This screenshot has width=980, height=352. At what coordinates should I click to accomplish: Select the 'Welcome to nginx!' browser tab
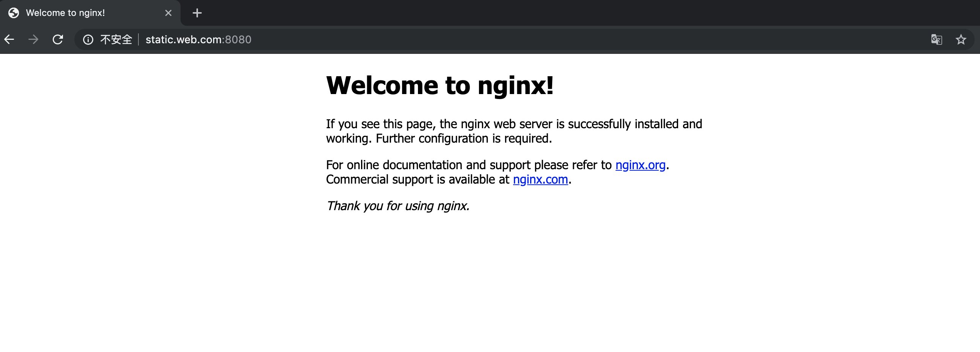[x=90, y=13]
